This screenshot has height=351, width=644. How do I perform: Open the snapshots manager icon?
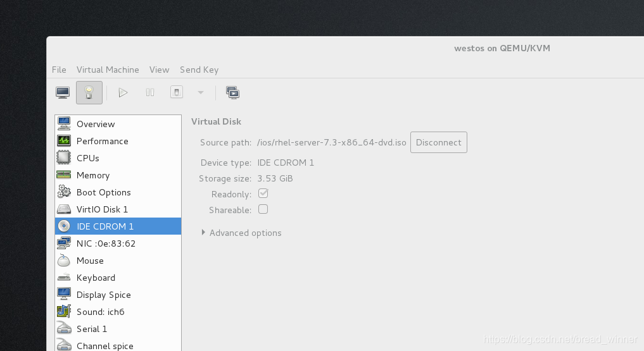[232, 93]
